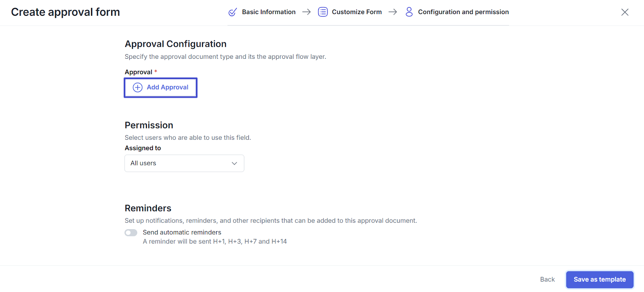Click the person icon for Configuration step
Image resolution: width=644 pixels, height=292 pixels.
[409, 12]
